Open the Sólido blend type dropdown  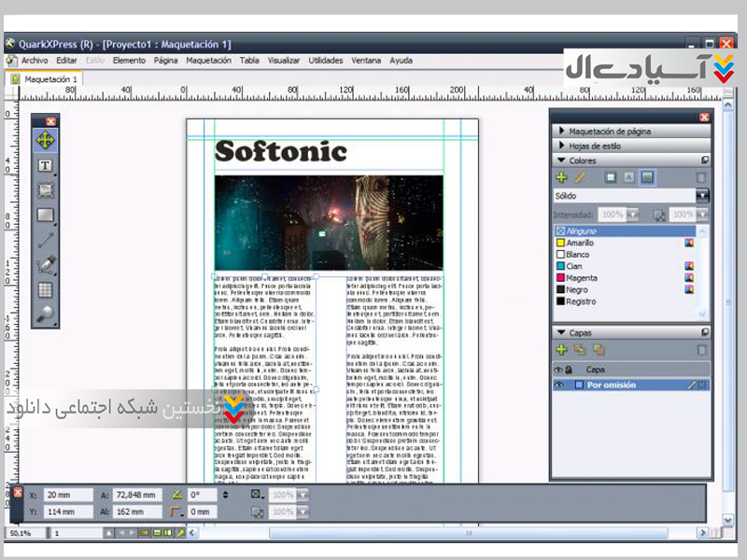[702, 196]
